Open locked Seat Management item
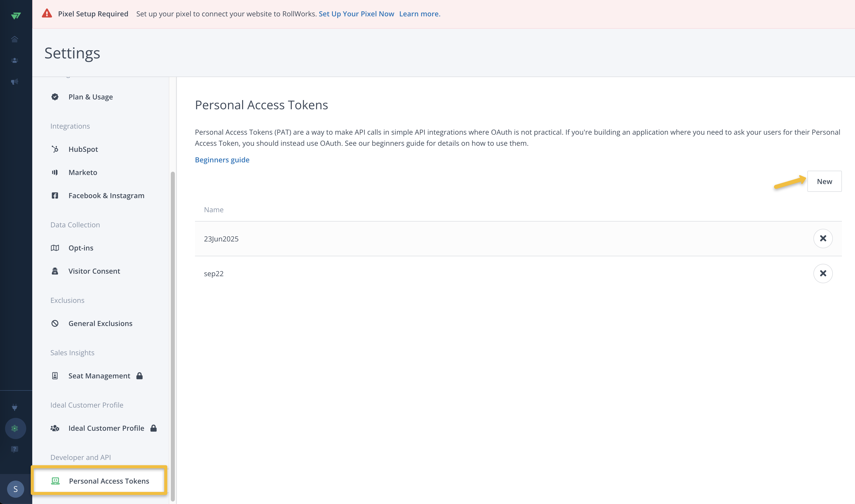Image resolution: width=855 pixels, height=504 pixels. pos(99,376)
